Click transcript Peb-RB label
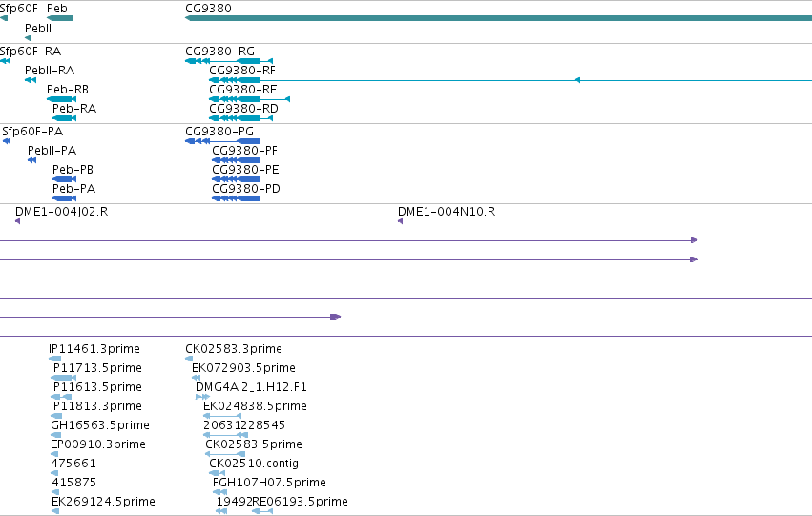Screen dimensions: 812x516 [x=68, y=90]
